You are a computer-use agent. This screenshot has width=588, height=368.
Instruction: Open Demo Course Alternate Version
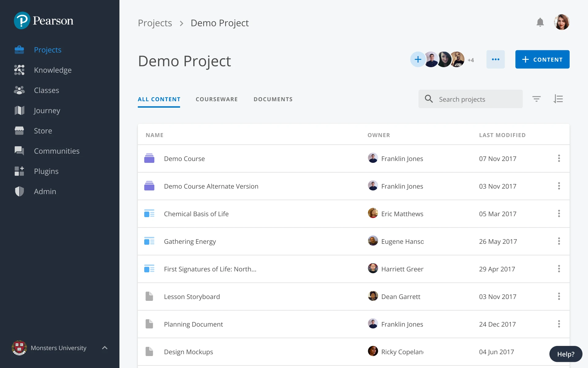pos(211,186)
